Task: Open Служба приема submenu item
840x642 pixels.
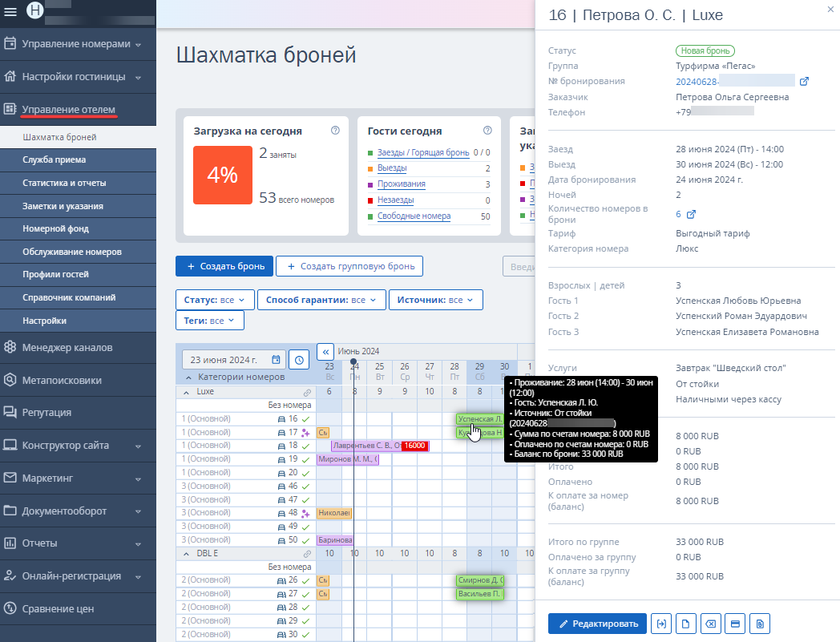Action: [x=79, y=159]
